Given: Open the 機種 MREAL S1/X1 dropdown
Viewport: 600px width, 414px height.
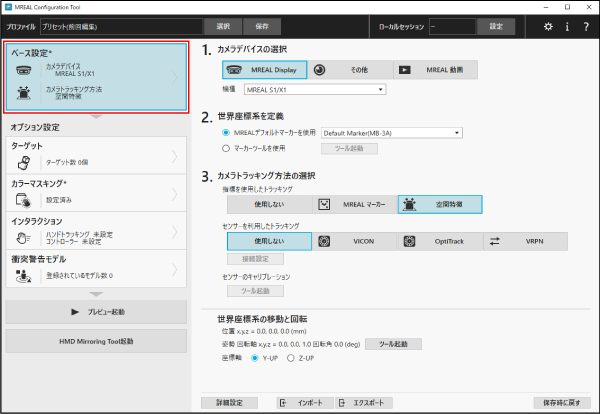Looking at the screenshot, I should pos(315,90).
